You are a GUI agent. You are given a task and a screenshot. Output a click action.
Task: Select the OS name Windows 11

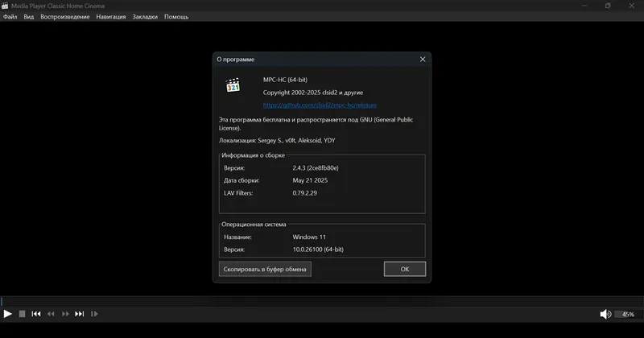(x=309, y=237)
